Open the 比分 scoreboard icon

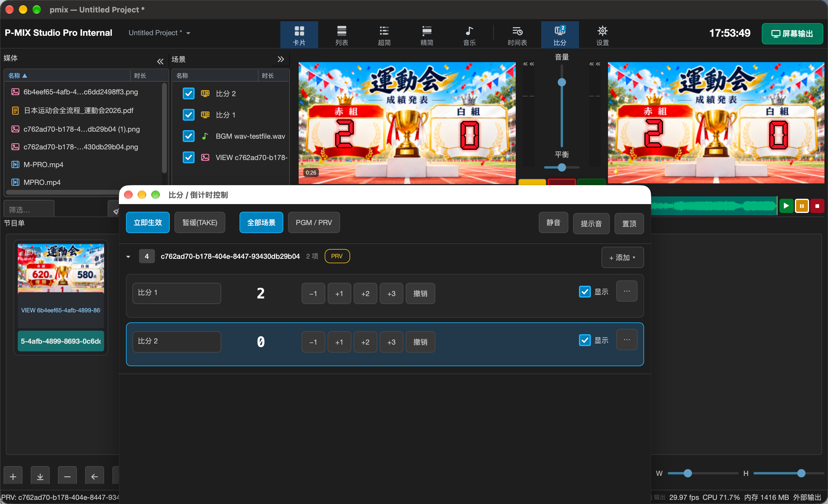pos(560,35)
